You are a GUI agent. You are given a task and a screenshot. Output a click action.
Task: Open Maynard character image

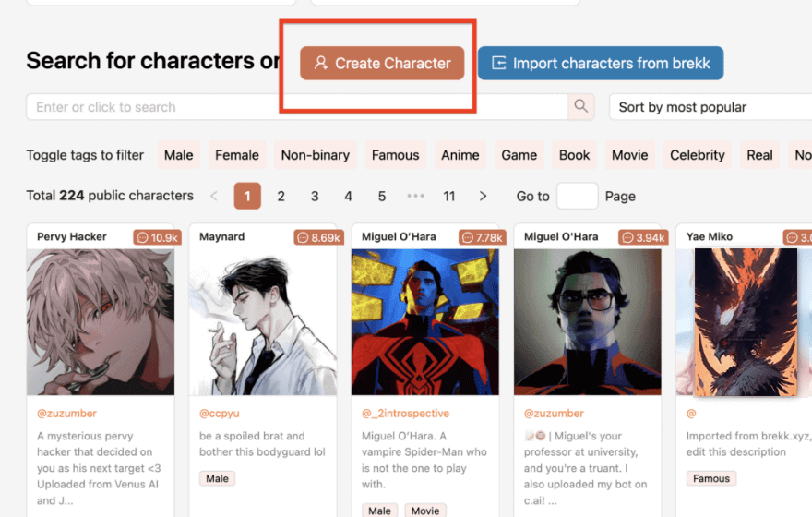click(x=263, y=321)
